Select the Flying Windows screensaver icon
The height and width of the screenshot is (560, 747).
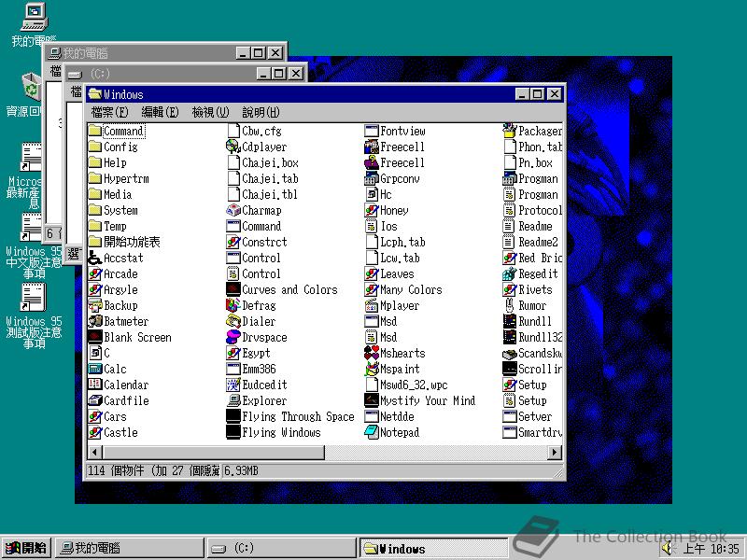[233, 432]
